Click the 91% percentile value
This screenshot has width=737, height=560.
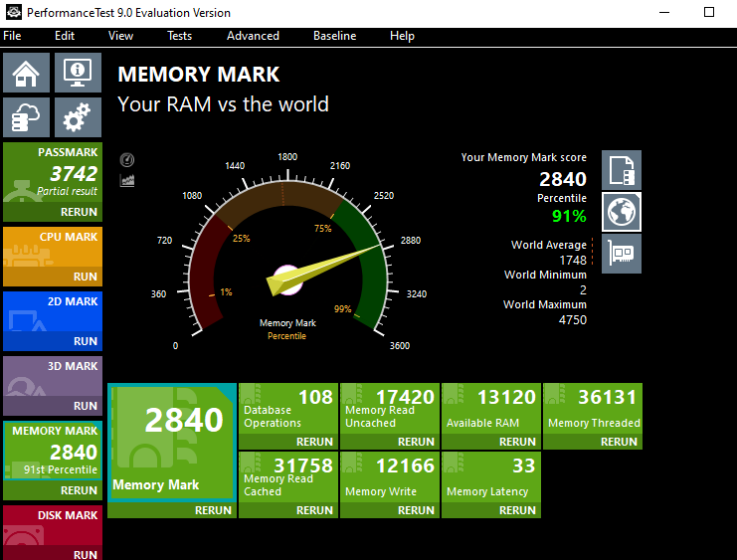[x=569, y=216]
